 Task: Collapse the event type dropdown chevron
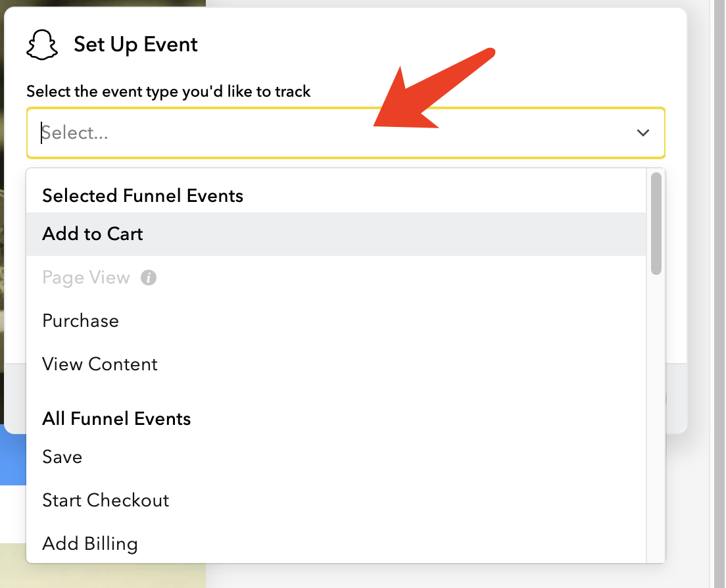tap(642, 133)
